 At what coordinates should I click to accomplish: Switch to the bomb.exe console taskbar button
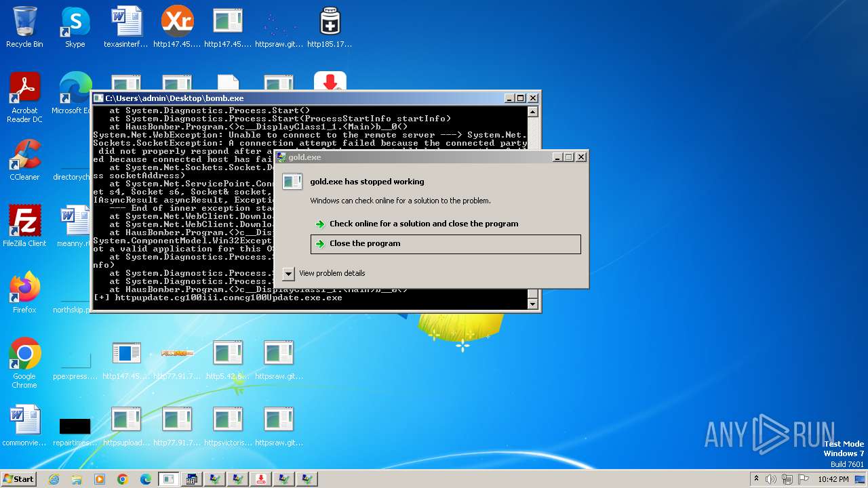click(x=168, y=479)
